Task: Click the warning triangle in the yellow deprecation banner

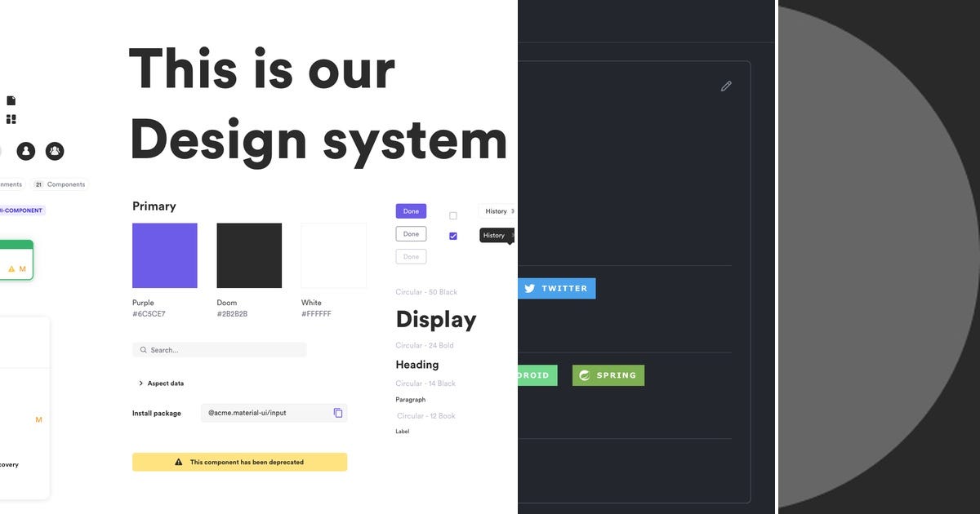Action: (x=178, y=462)
